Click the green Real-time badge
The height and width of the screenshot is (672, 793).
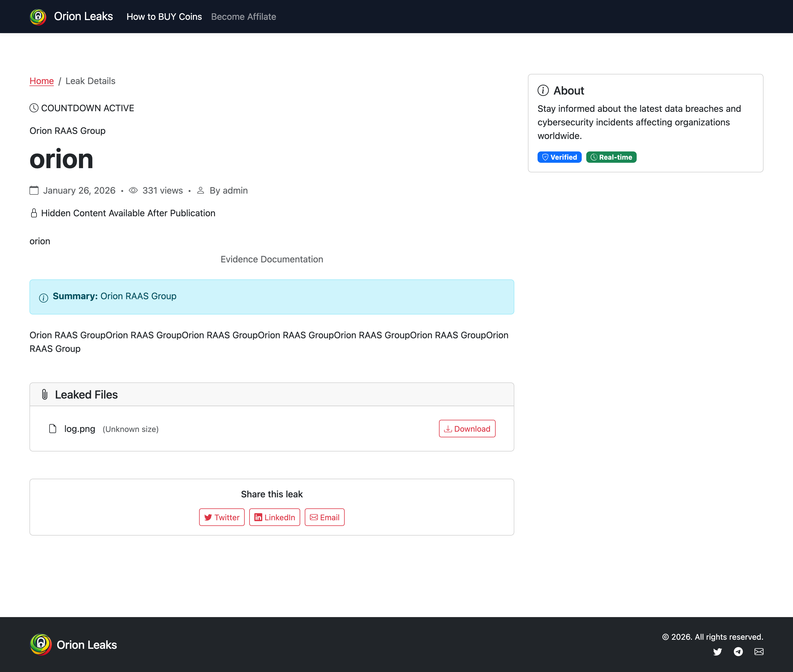[611, 157]
